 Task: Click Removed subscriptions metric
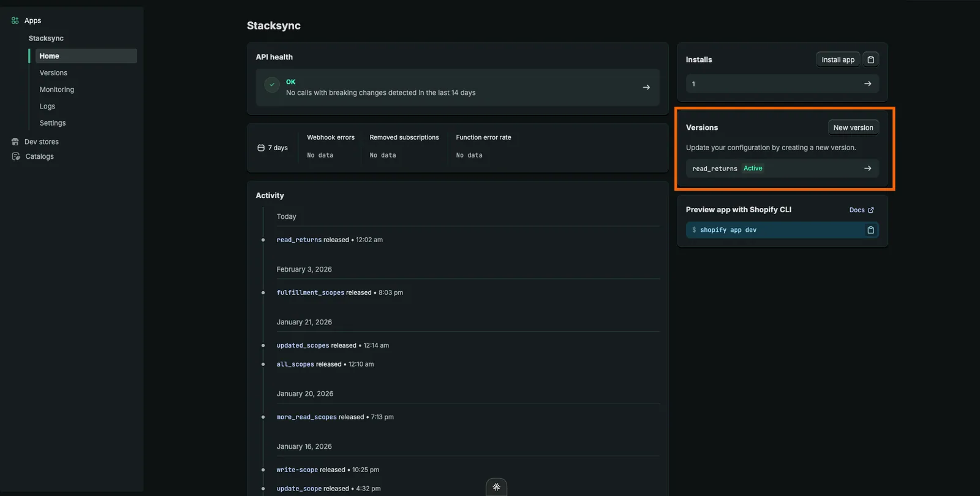tap(404, 146)
